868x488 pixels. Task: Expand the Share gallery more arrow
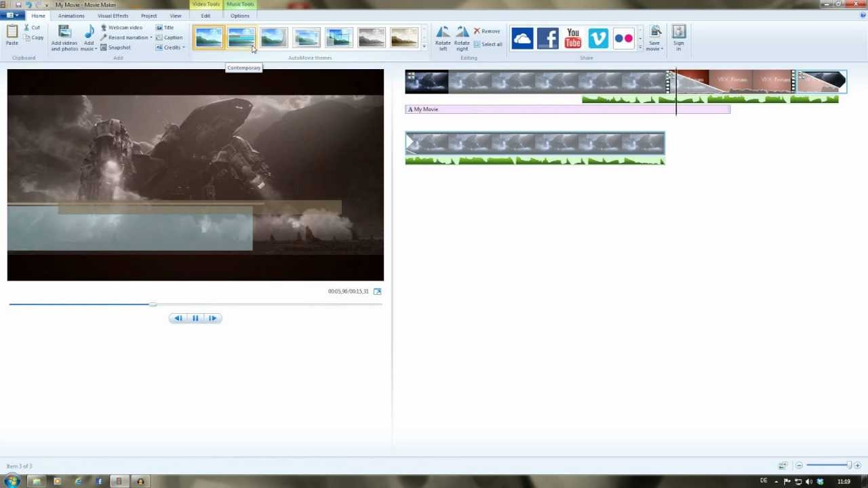pos(640,47)
